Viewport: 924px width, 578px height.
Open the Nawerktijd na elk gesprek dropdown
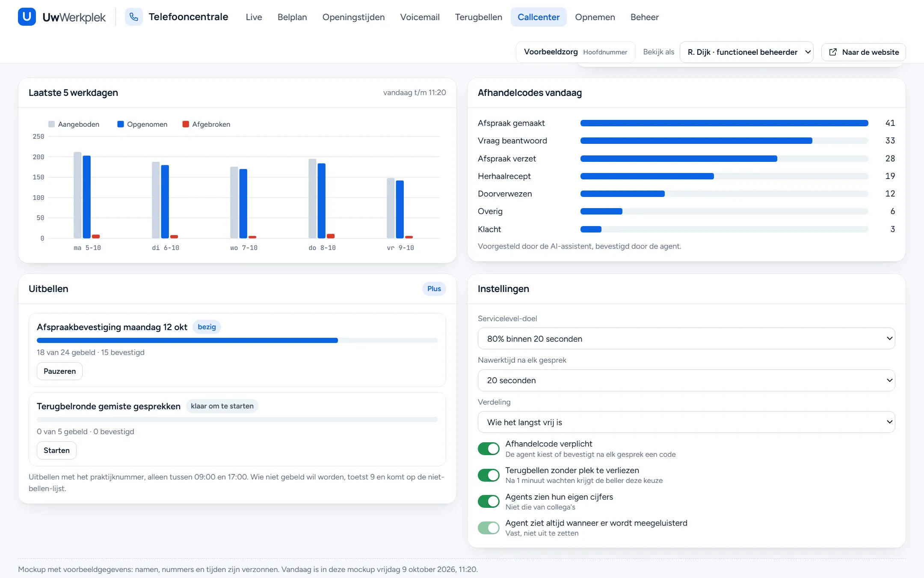[x=686, y=380]
